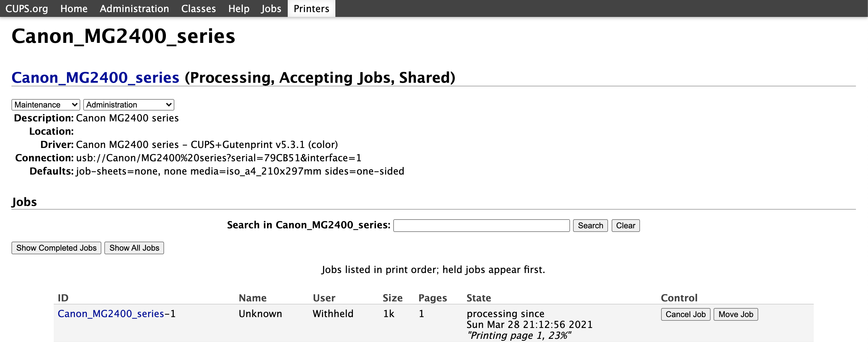Click Show Completed Jobs button

(56, 248)
